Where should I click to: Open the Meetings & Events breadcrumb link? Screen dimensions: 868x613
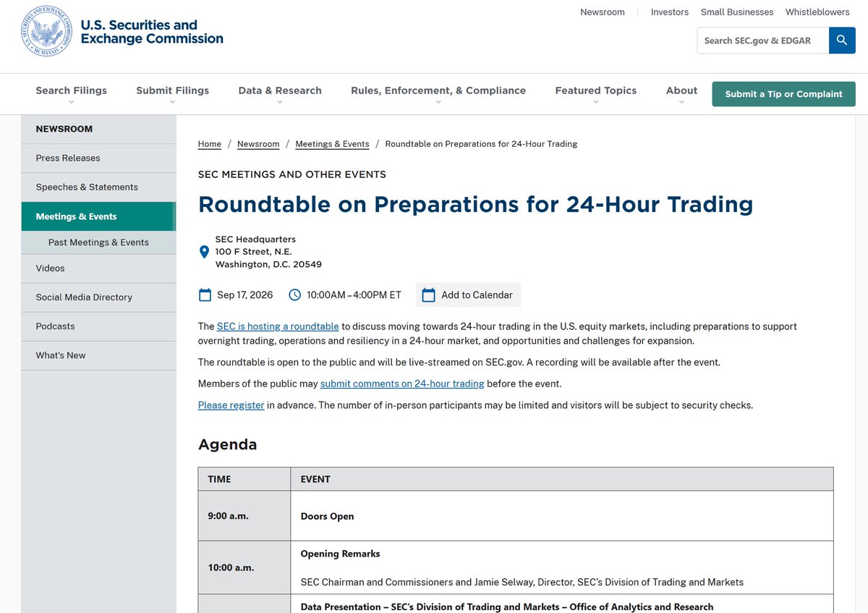tap(332, 144)
